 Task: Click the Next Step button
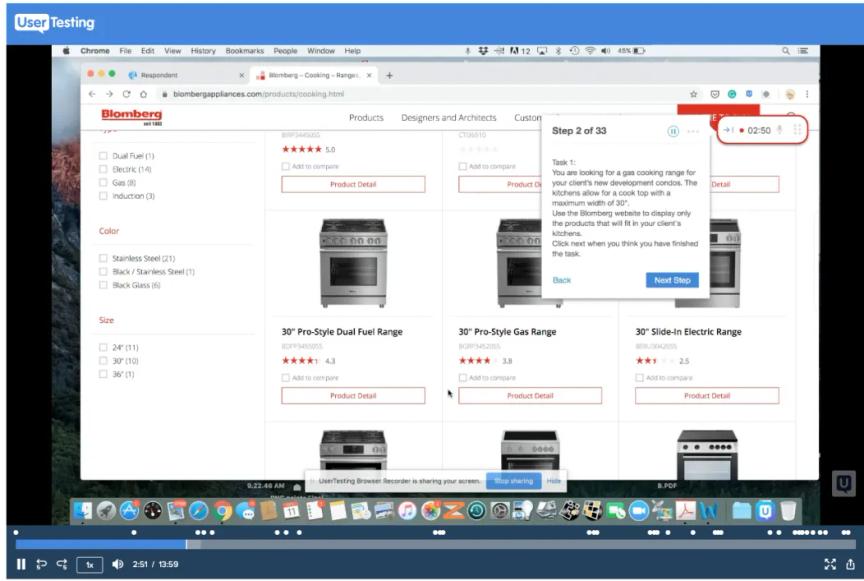click(x=672, y=280)
